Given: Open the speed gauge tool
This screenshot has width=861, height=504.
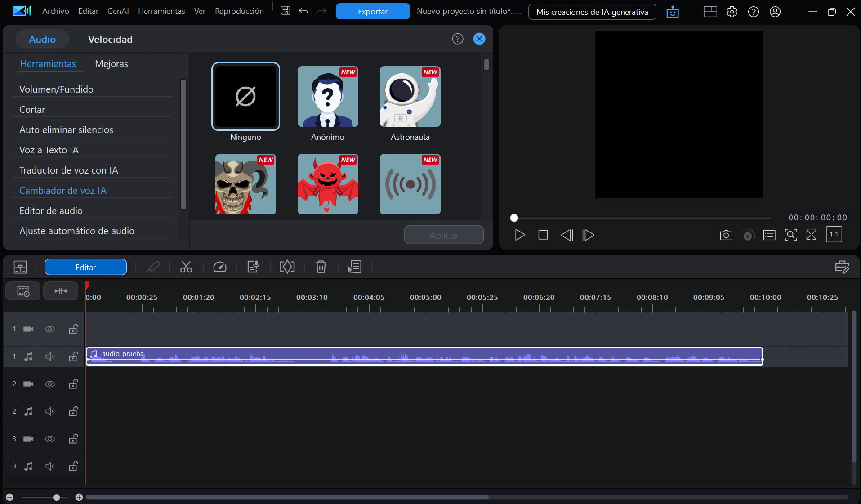Looking at the screenshot, I should (220, 267).
